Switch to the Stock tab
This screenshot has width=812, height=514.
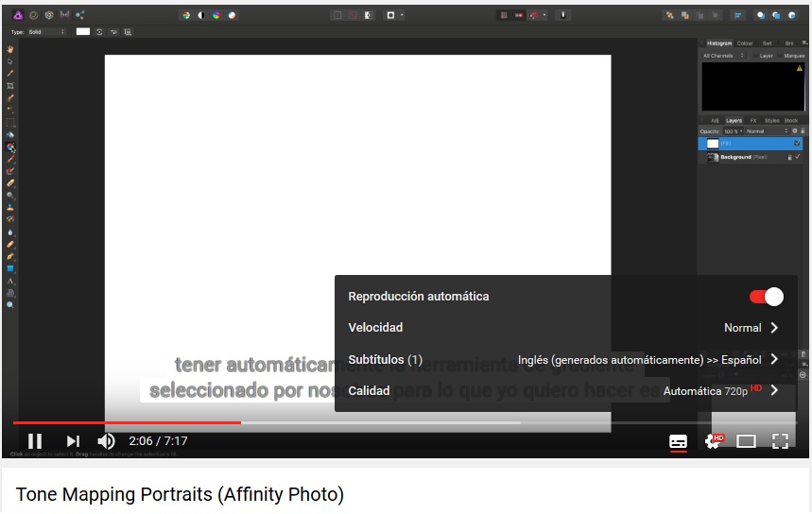point(791,121)
